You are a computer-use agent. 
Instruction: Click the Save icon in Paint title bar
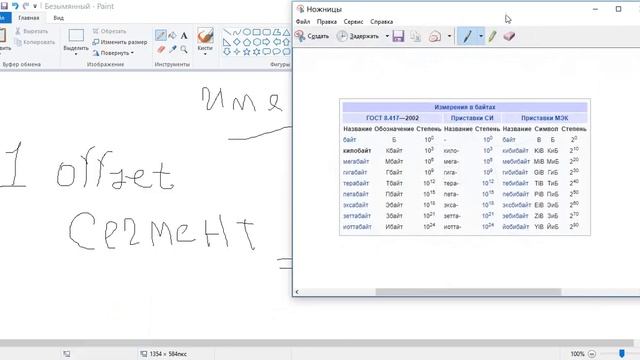(4, 6)
